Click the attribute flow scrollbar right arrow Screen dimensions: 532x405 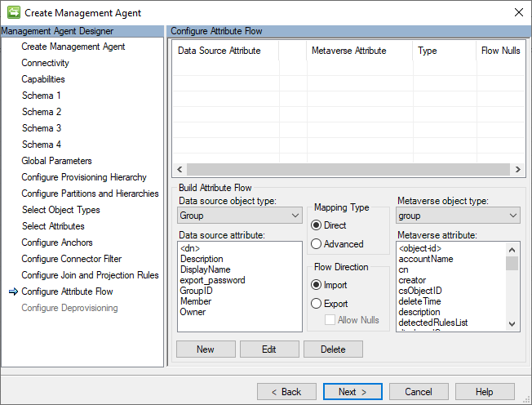[x=517, y=169]
